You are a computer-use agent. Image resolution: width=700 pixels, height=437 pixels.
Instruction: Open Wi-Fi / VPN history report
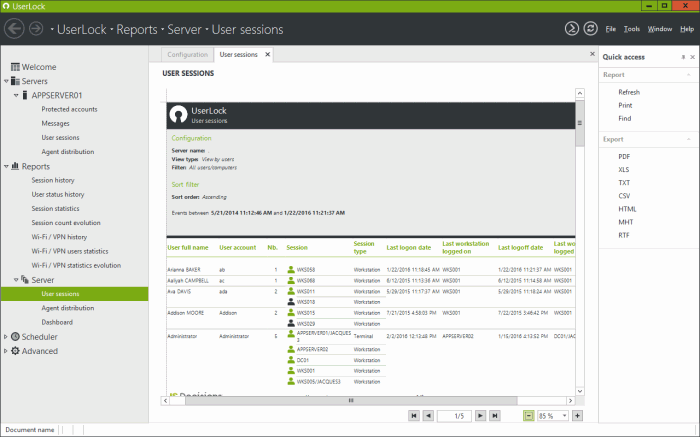coord(59,237)
